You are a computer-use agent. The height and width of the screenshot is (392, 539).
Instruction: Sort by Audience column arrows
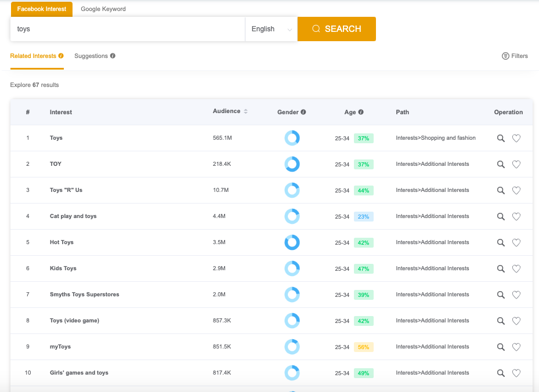coord(246,111)
